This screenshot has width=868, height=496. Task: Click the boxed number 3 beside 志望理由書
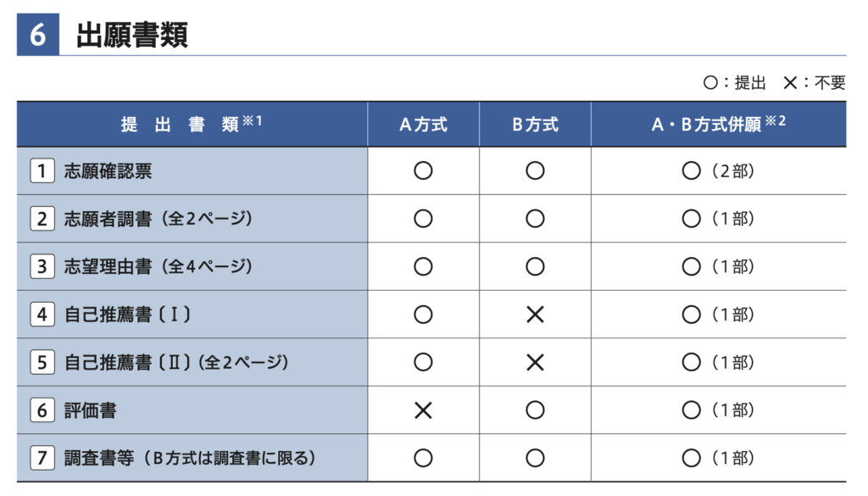42,266
